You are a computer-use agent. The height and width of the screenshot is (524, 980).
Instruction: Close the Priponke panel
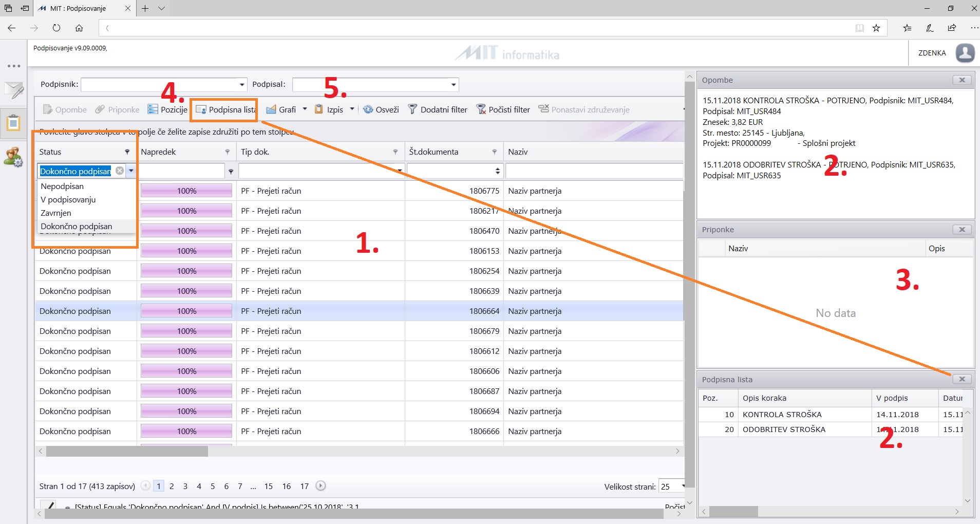coord(962,230)
